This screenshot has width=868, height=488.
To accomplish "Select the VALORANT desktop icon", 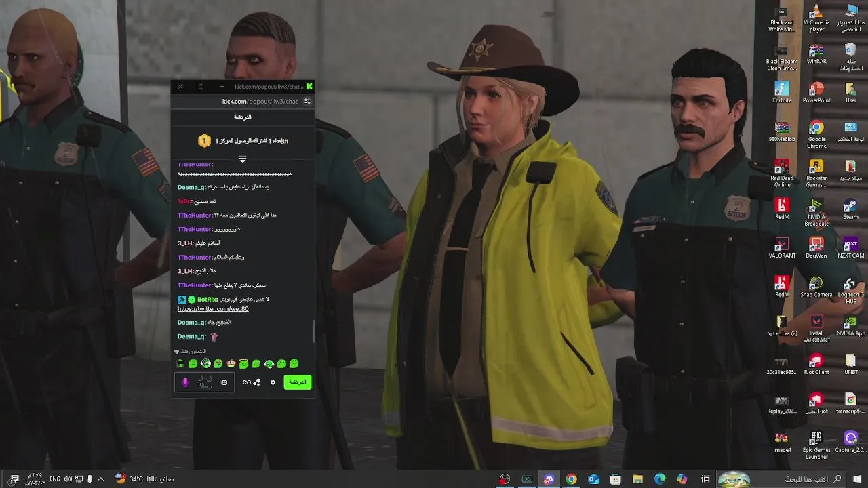I will point(782,248).
